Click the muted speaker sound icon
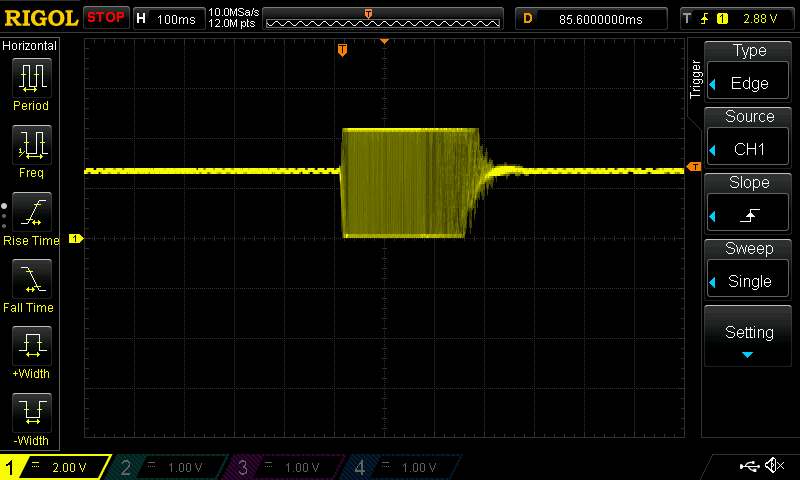Image resolution: width=800 pixels, height=480 pixels. tap(775, 465)
